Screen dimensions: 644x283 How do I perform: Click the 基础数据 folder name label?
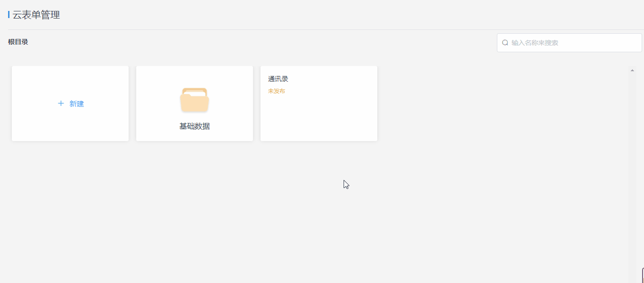(195, 126)
